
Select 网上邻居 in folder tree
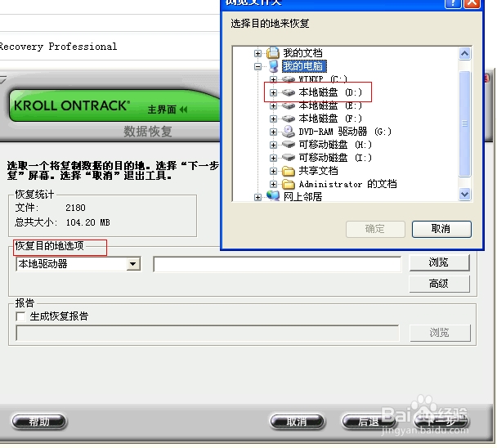302,197
